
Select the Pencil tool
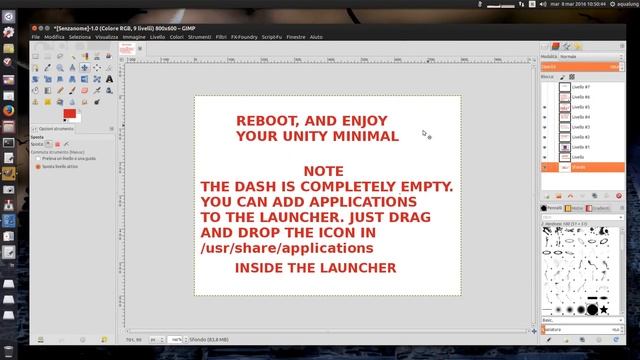pos(60,91)
